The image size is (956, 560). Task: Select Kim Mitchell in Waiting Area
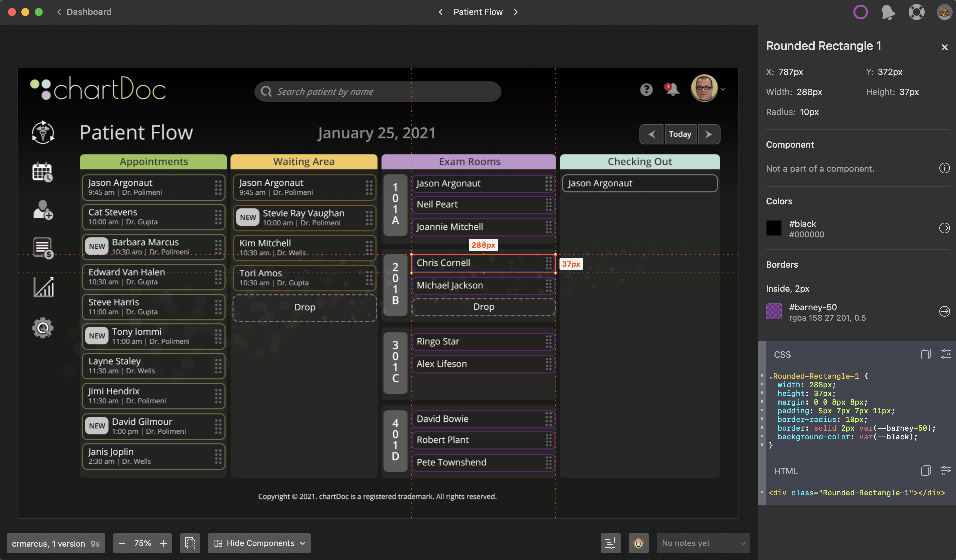(x=305, y=248)
